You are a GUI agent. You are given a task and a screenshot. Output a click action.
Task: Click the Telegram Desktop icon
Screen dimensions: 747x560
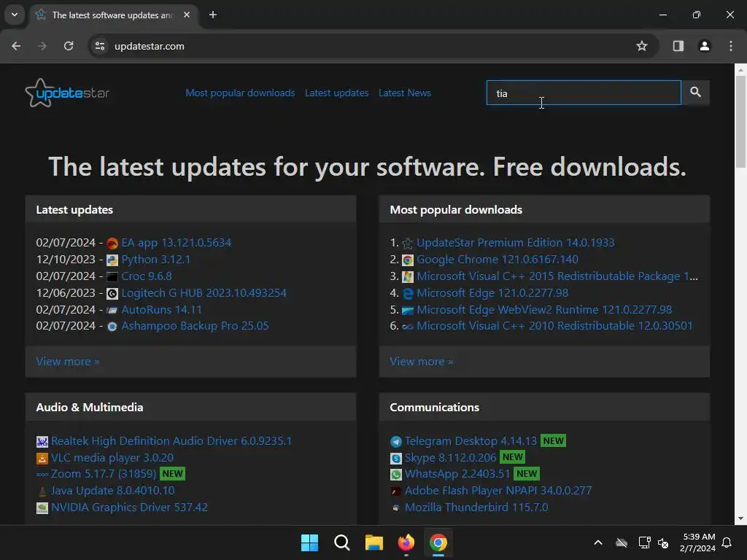396,441
